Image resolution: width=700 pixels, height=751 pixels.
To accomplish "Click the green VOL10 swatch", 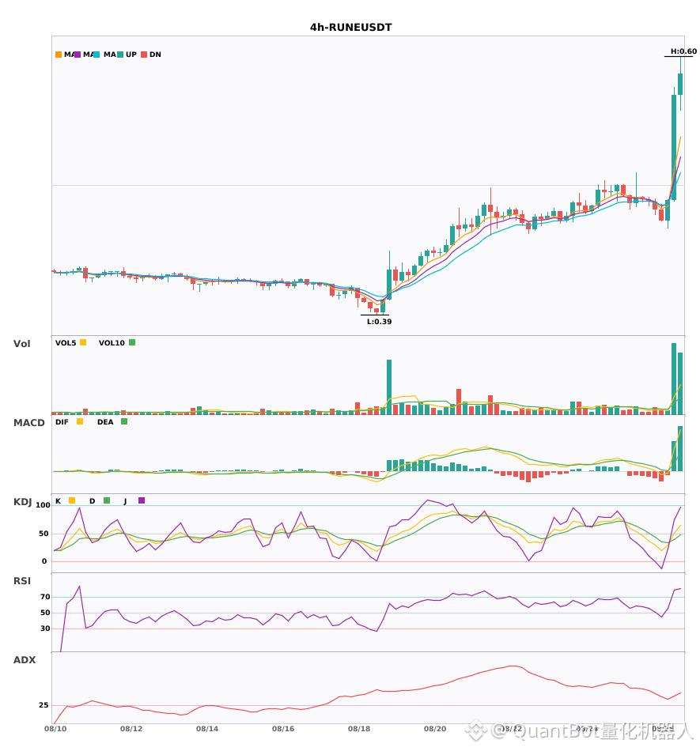I will click(132, 342).
